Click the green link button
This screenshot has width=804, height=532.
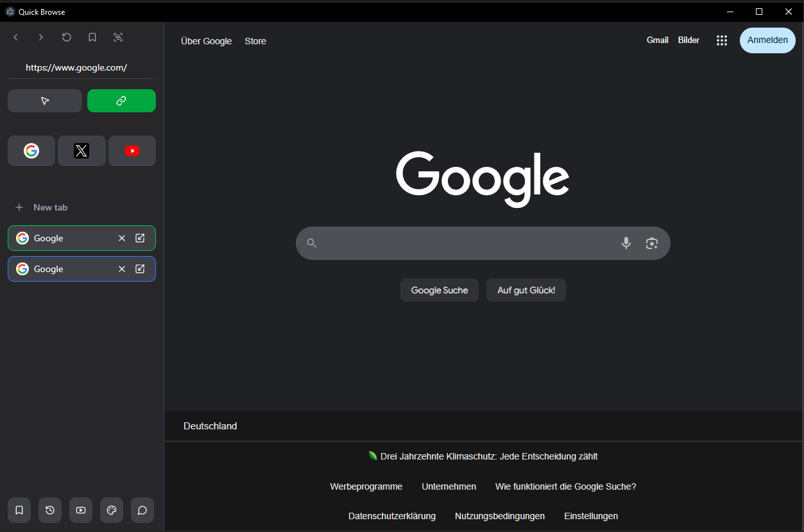click(121, 101)
